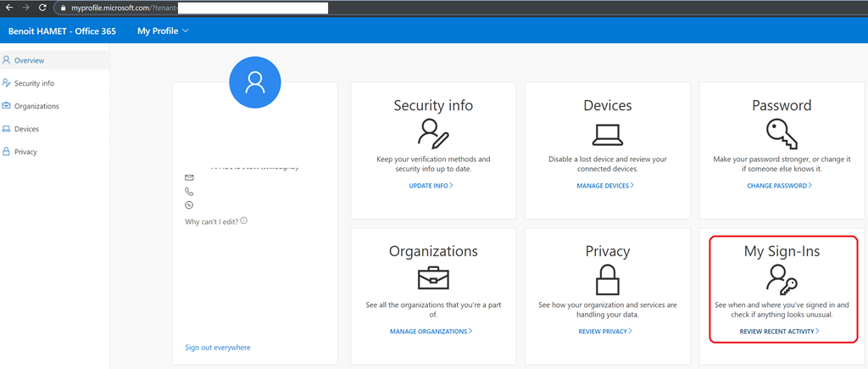Open Overview in the sidebar
868x369 pixels.
point(29,60)
